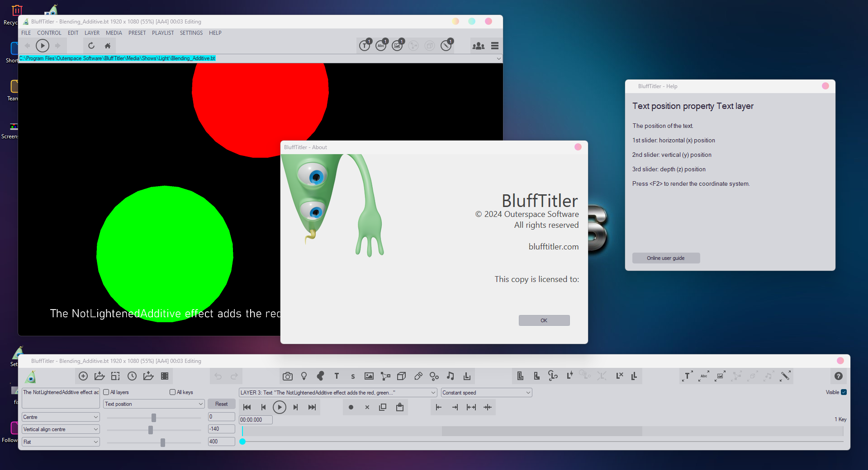Open the CONTROL menu
Image resolution: width=868 pixels, height=470 pixels.
tap(49, 33)
